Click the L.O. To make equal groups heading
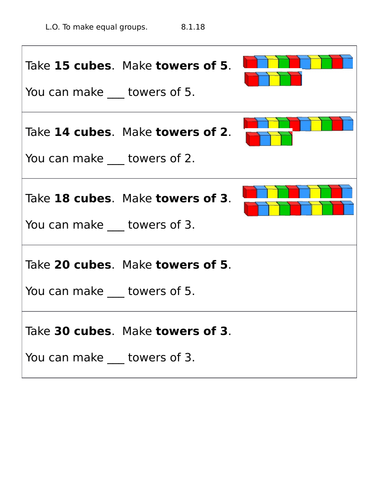This screenshot has width=386, height=500. [x=96, y=27]
